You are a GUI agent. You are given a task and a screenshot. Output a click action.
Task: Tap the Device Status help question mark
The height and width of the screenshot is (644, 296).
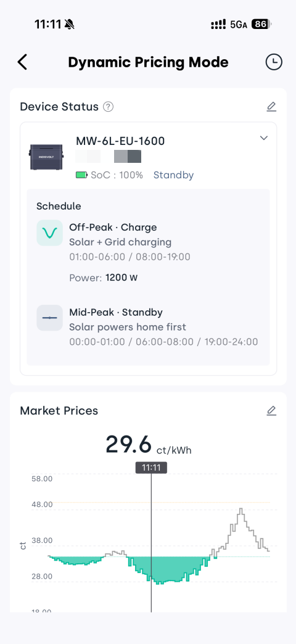(108, 107)
